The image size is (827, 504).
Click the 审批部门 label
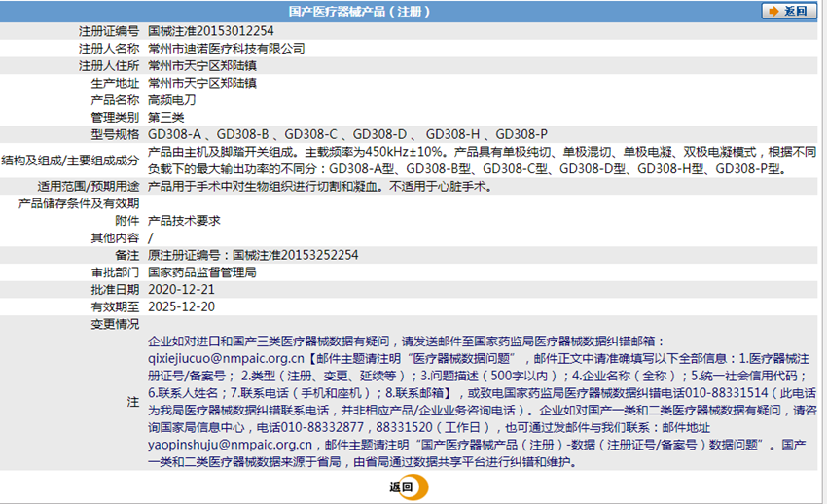(x=115, y=272)
